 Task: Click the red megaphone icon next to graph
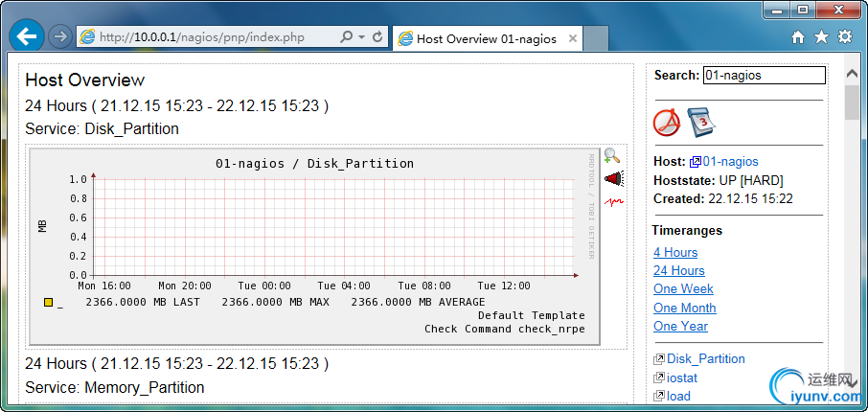pyautogui.click(x=614, y=178)
